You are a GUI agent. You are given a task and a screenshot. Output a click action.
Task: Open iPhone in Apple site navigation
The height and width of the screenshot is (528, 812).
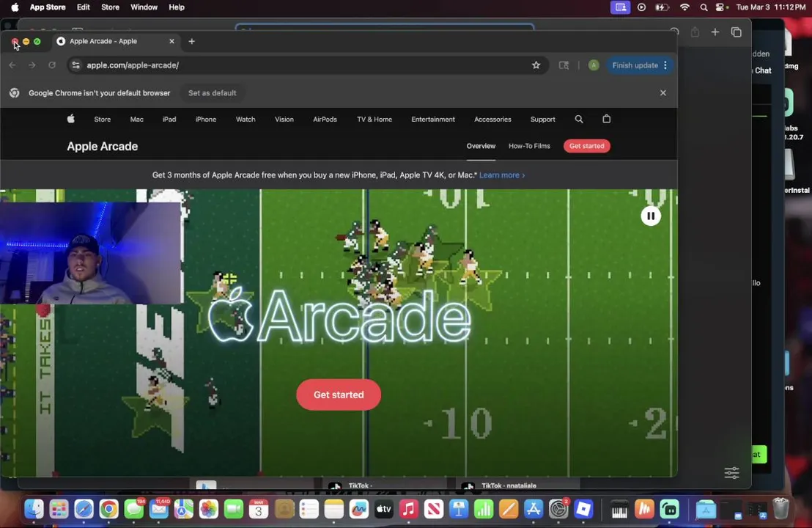coord(206,120)
